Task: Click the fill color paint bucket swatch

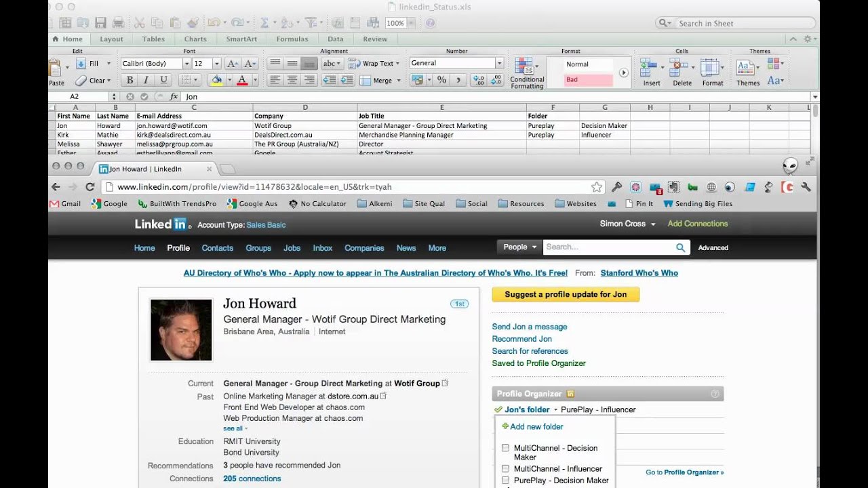Action: click(x=217, y=80)
